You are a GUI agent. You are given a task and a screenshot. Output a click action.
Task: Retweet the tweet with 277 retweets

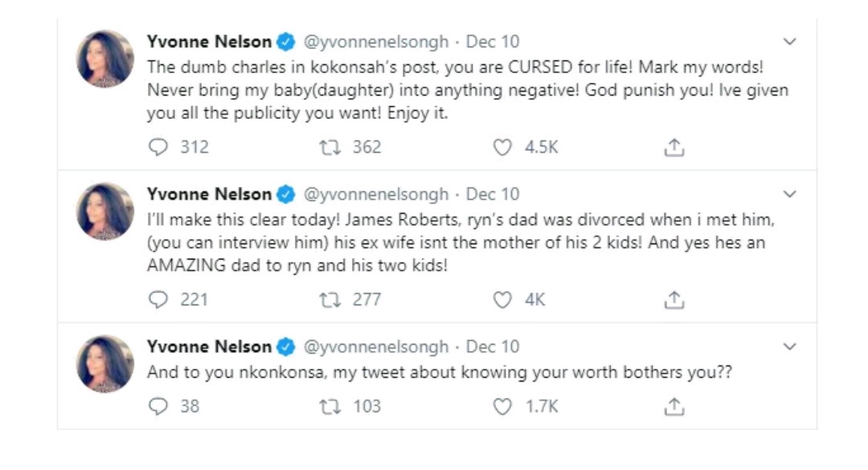[x=330, y=300]
